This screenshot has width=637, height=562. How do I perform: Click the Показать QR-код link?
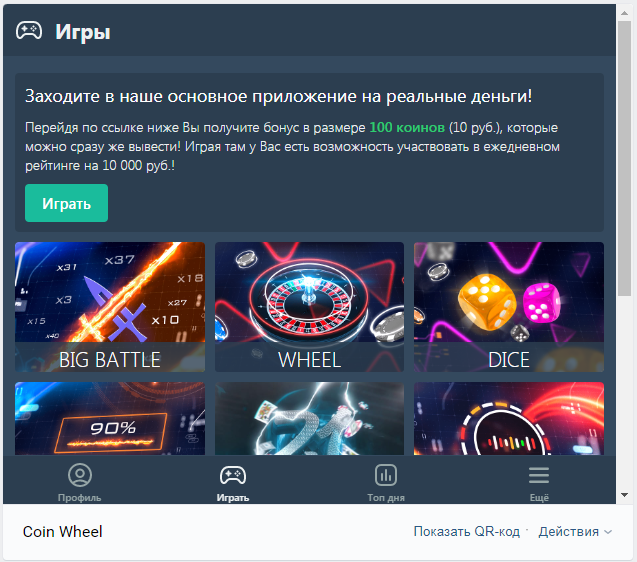point(466,532)
